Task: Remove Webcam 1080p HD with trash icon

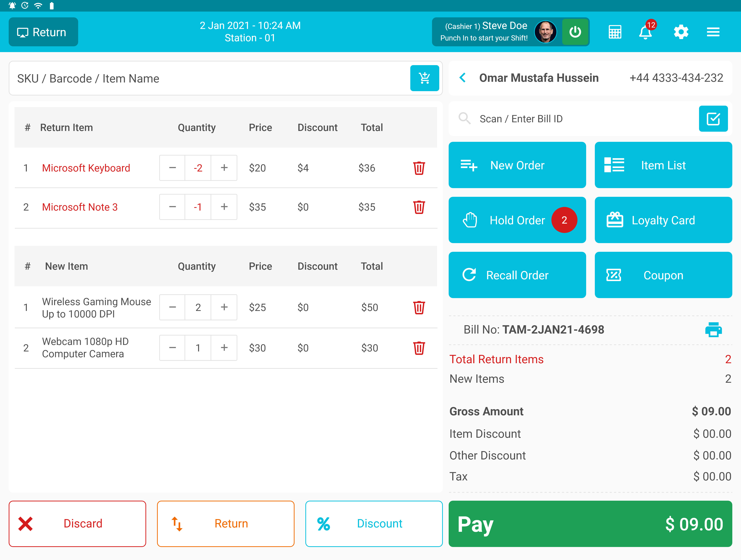Action: pyautogui.click(x=419, y=348)
